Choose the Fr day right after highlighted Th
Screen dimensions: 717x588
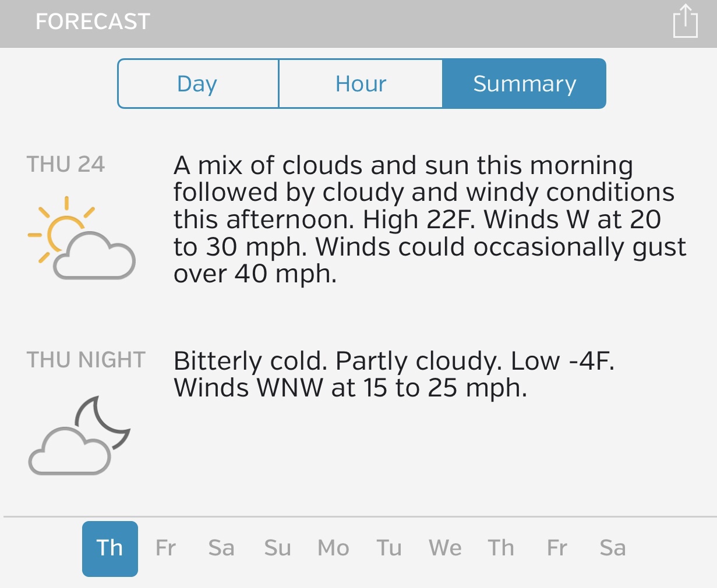pos(165,548)
